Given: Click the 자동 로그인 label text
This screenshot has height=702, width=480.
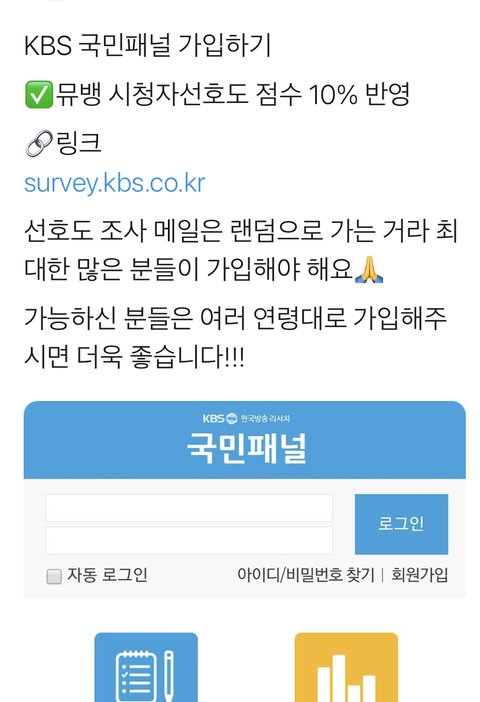Looking at the screenshot, I should pyautogui.click(x=107, y=575).
